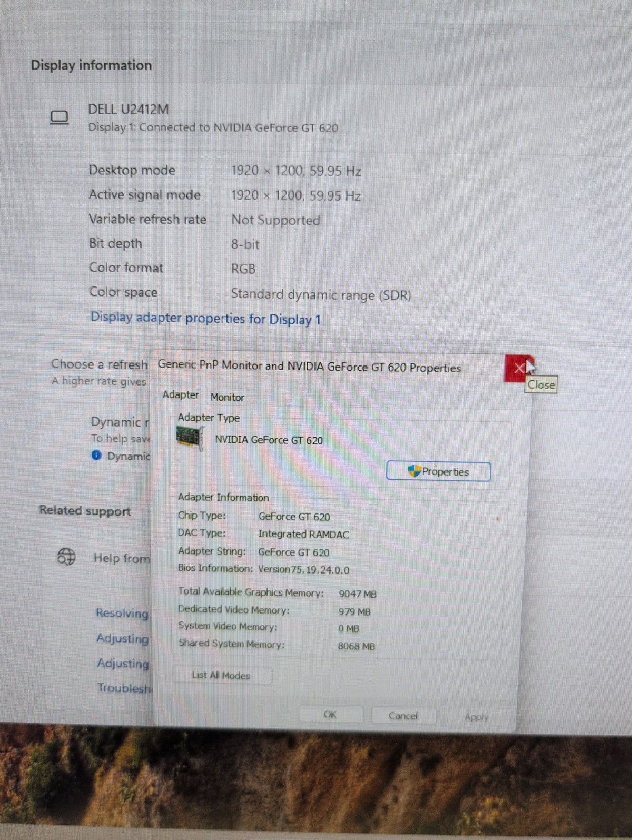
Task: Select the DELL U2412M display name
Action: coord(129,110)
